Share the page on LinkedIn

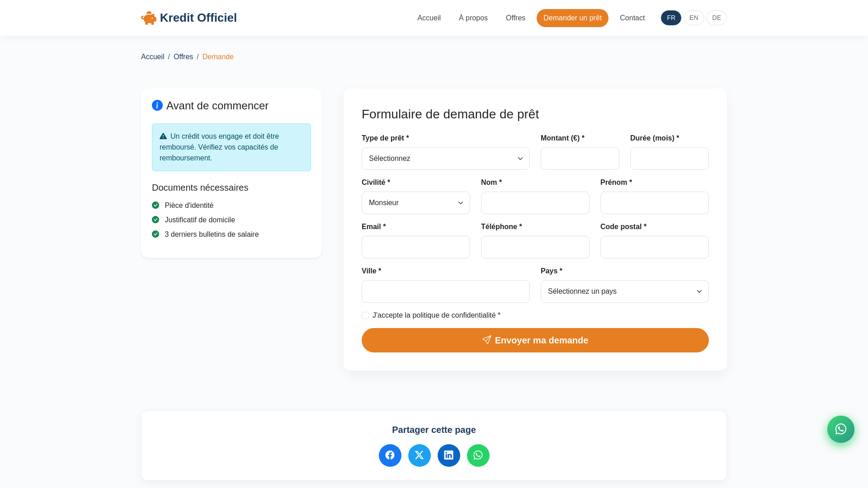(x=449, y=455)
